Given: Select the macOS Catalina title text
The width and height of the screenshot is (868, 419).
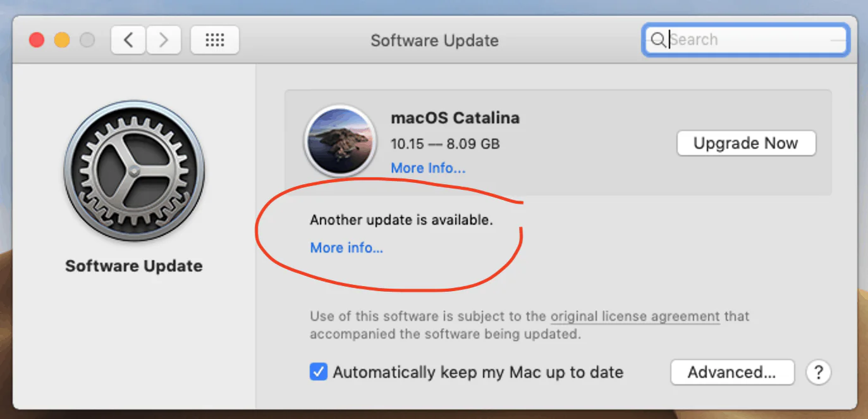Looking at the screenshot, I should [455, 118].
